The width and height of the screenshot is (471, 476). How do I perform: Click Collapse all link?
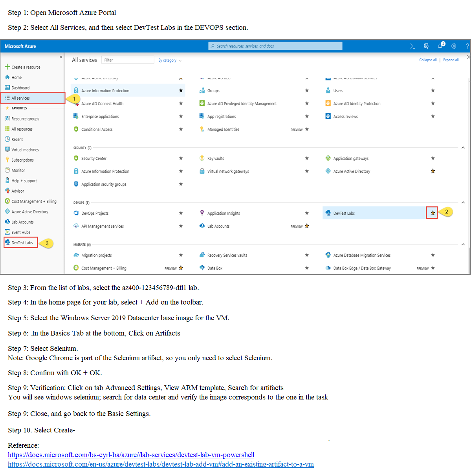click(x=428, y=60)
